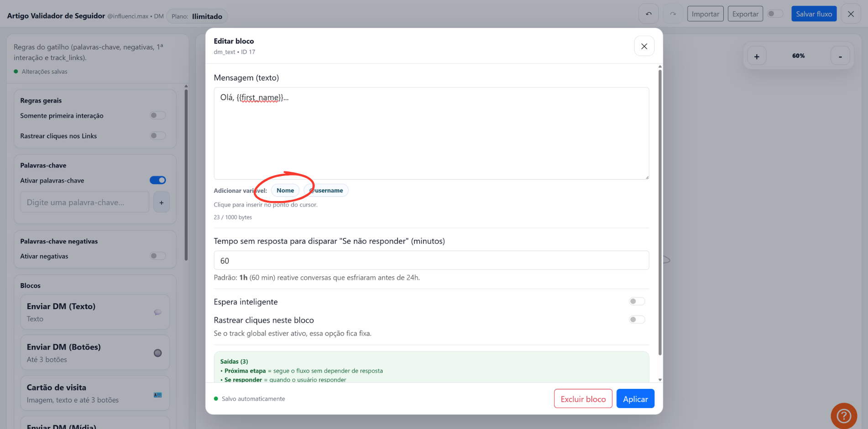Screen dimensions: 868x429
Task: Click the Cartão de visita card icon
Action: coord(157,395)
